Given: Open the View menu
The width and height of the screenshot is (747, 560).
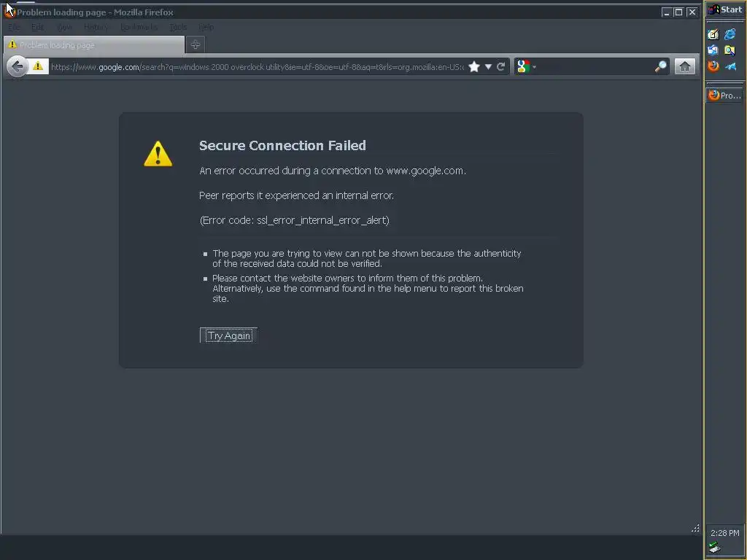Looking at the screenshot, I should pyautogui.click(x=64, y=27).
